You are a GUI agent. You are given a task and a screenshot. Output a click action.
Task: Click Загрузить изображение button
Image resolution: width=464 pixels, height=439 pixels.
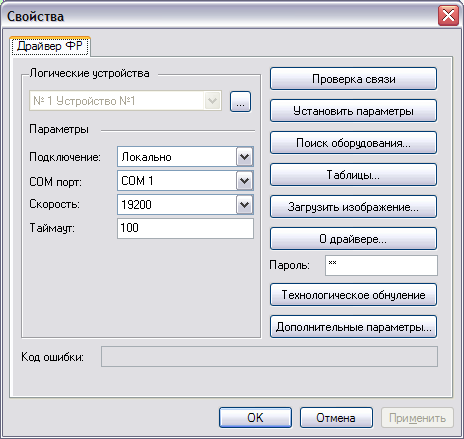(353, 207)
